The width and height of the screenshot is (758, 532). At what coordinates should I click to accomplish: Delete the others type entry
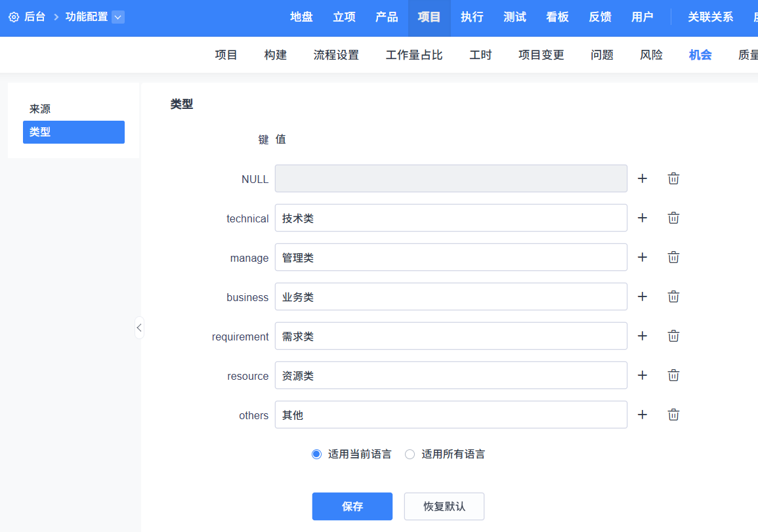pyautogui.click(x=673, y=415)
